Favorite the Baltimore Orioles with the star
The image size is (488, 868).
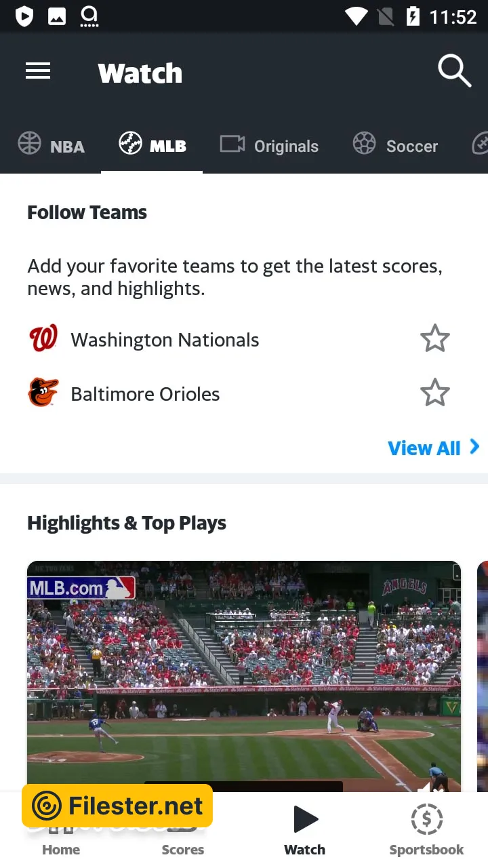tap(434, 393)
